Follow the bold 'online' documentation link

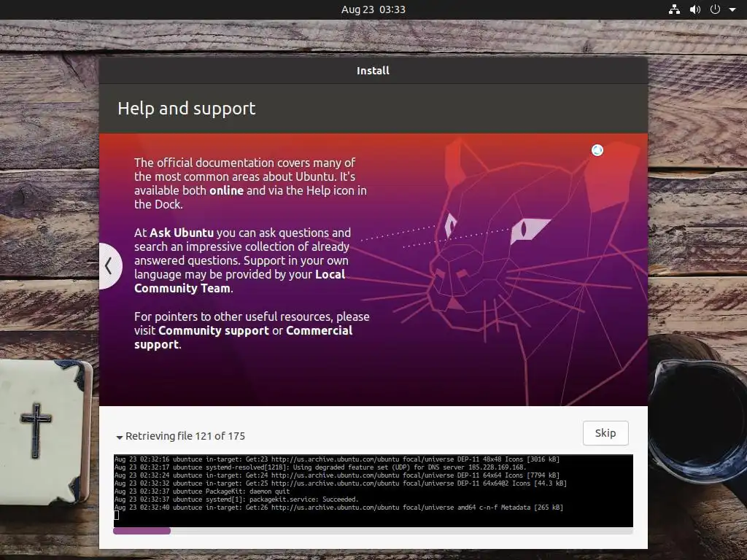(226, 190)
